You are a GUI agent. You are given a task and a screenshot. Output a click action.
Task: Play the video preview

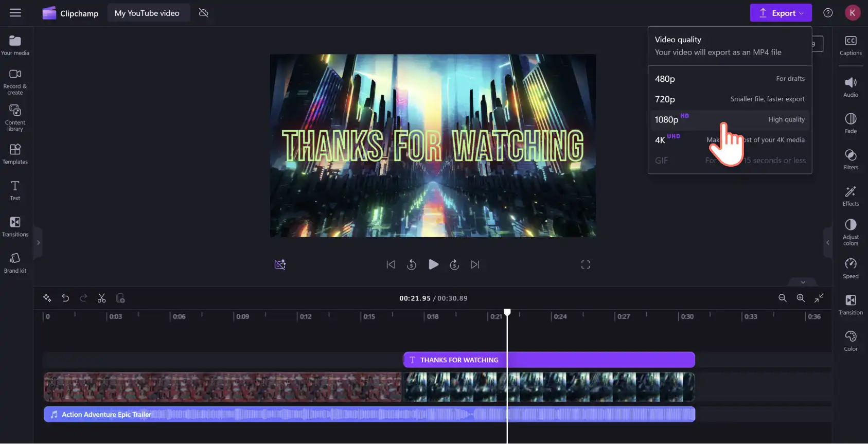433,264
